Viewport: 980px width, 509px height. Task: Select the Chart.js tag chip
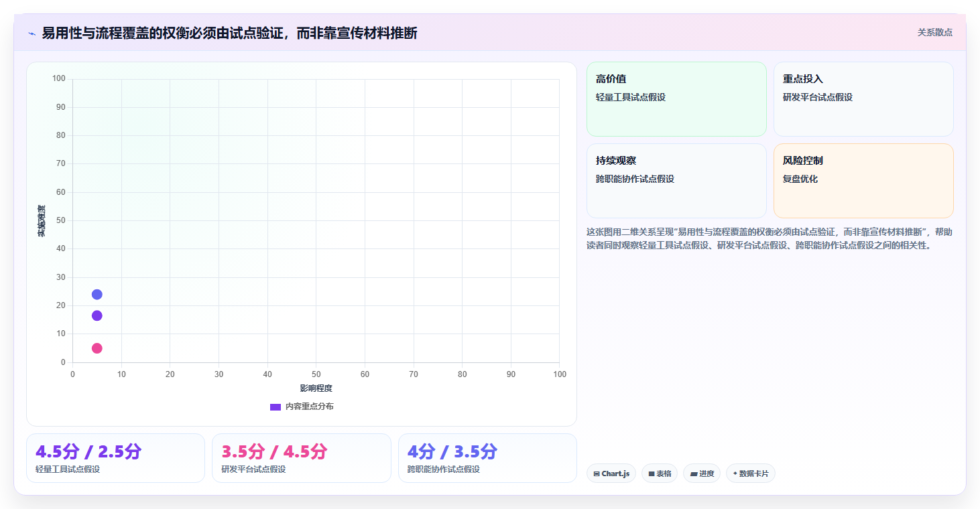pyautogui.click(x=611, y=474)
